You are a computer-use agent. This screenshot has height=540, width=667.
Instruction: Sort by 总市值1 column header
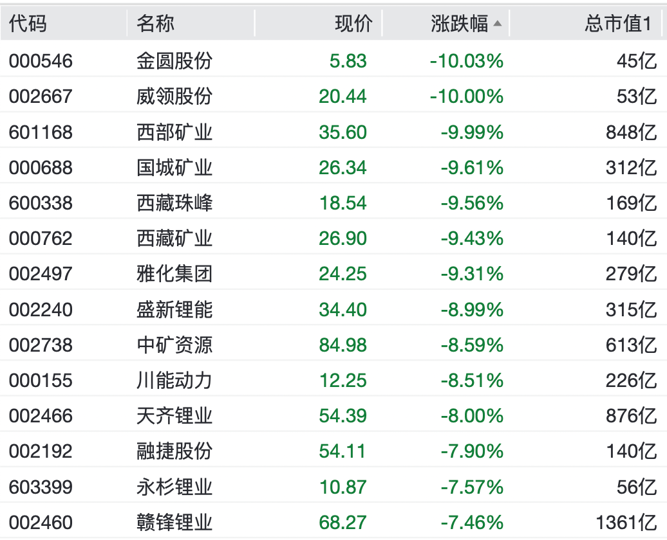pos(618,25)
